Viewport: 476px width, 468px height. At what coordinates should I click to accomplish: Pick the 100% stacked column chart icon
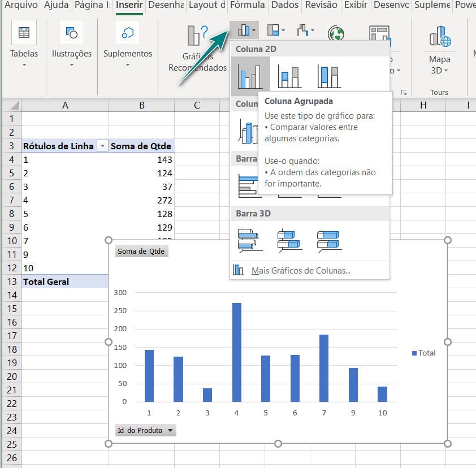tap(329, 76)
